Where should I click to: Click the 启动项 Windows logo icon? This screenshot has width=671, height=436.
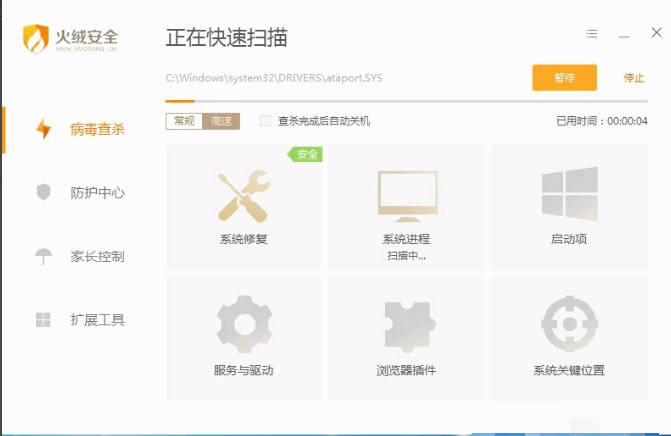[570, 193]
